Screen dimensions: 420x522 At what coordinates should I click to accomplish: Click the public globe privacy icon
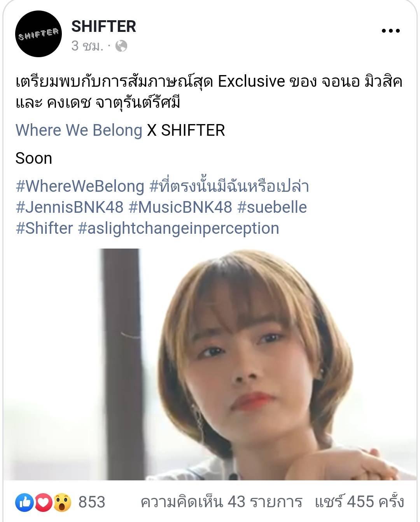121,46
